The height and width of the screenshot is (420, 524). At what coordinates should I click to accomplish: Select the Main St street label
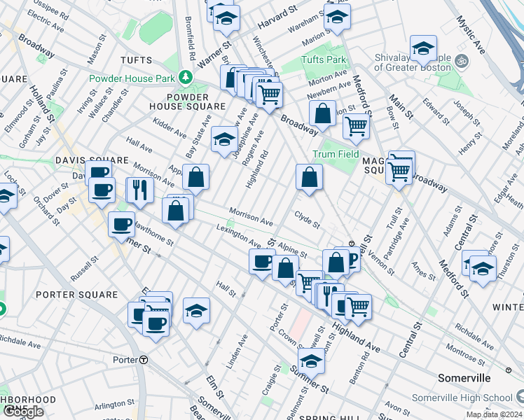coord(401,107)
